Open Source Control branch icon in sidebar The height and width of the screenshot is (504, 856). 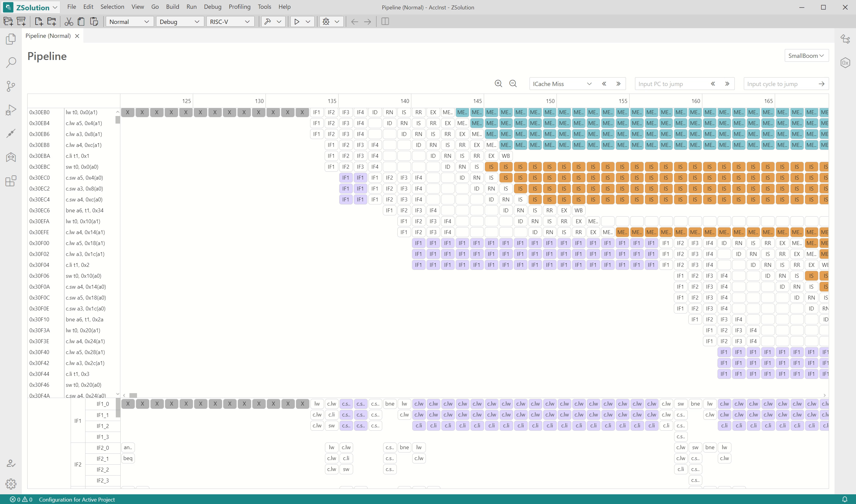pos(11,86)
